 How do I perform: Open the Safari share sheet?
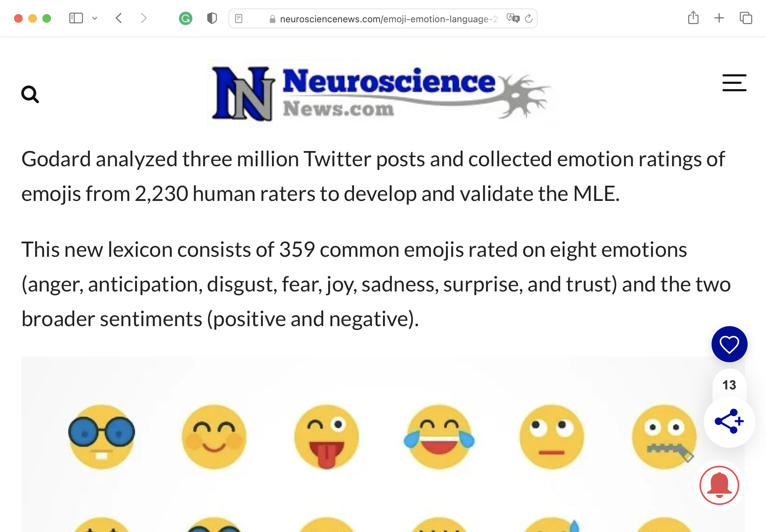coord(694,18)
